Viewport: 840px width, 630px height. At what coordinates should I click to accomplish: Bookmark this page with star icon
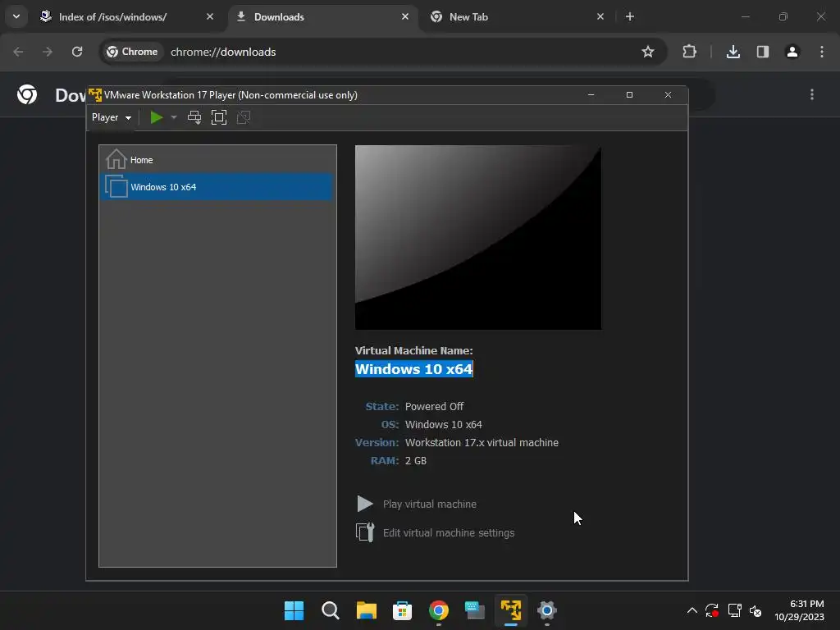coord(648,52)
